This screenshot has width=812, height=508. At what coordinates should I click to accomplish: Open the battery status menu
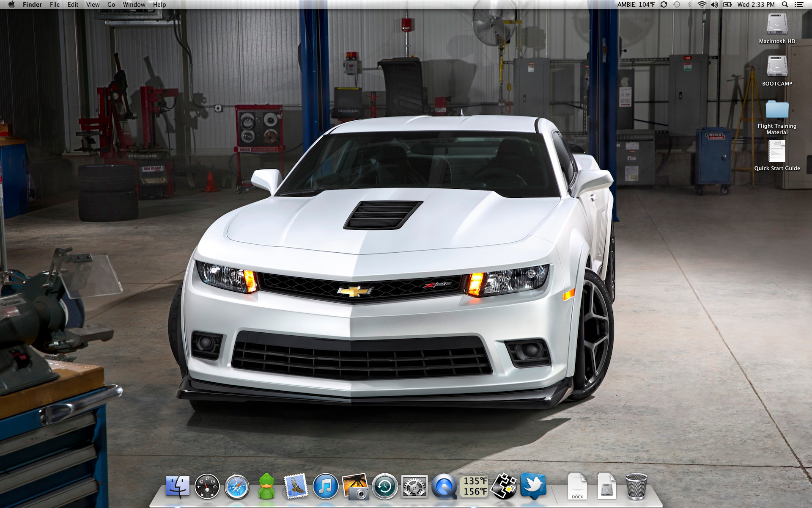[727, 5]
